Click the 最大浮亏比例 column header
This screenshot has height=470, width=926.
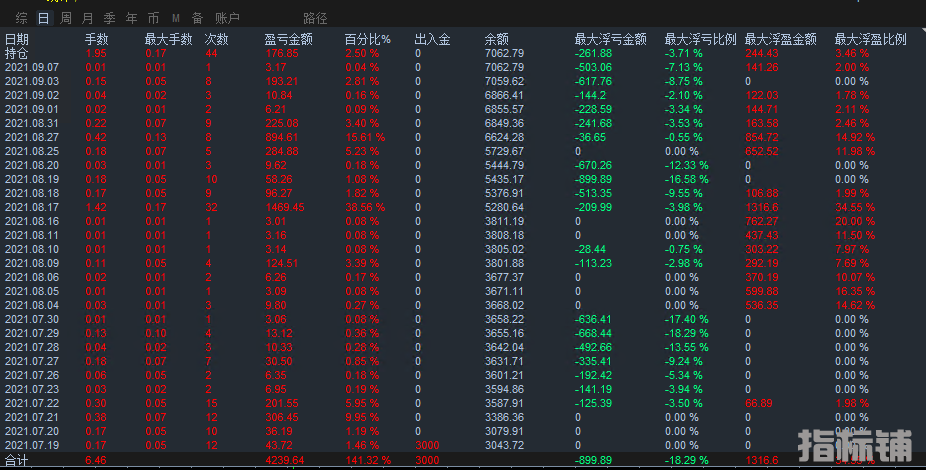click(700, 40)
